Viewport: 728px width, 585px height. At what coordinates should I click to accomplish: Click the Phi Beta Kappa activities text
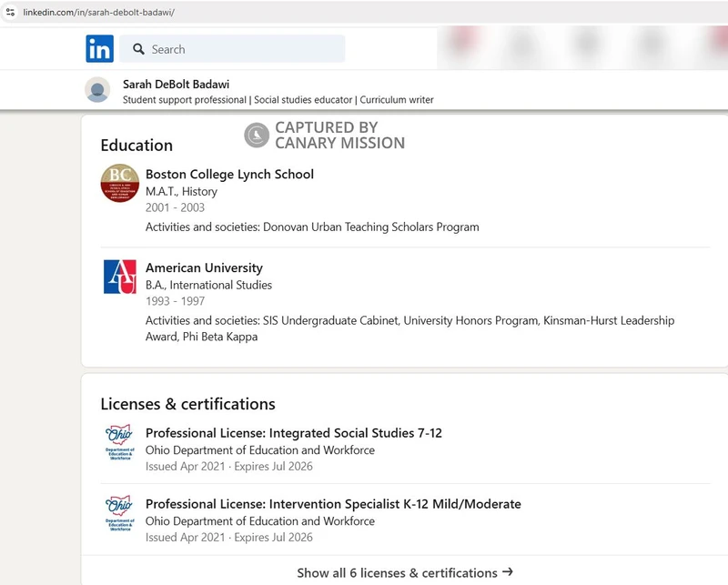pos(220,337)
